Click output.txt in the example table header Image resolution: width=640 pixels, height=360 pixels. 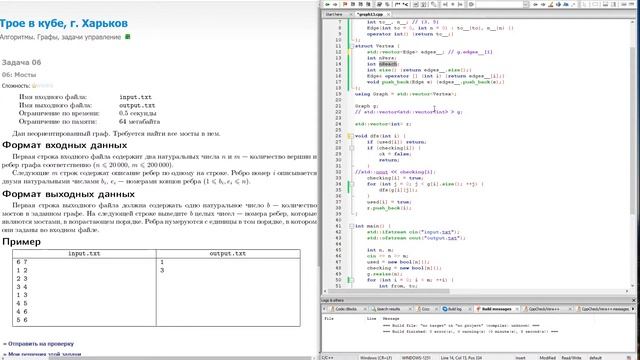coord(228,253)
